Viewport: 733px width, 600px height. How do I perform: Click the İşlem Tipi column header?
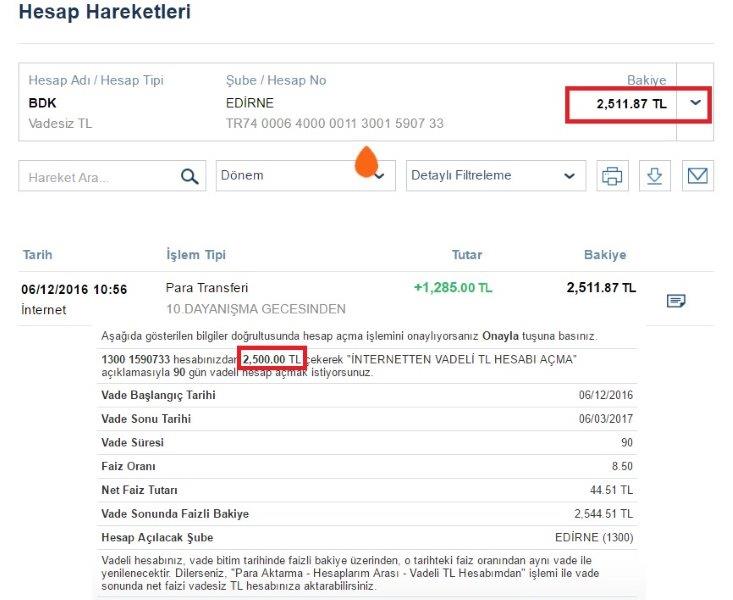[195, 255]
